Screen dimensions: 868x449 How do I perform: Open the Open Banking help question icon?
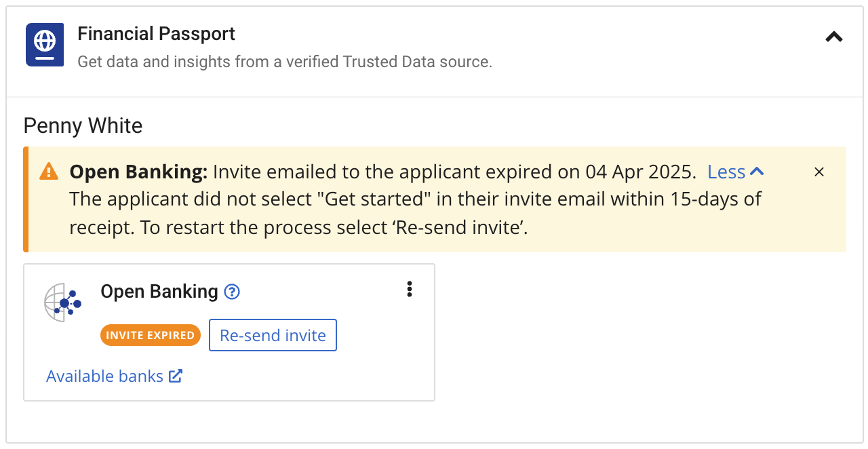[233, 292]
